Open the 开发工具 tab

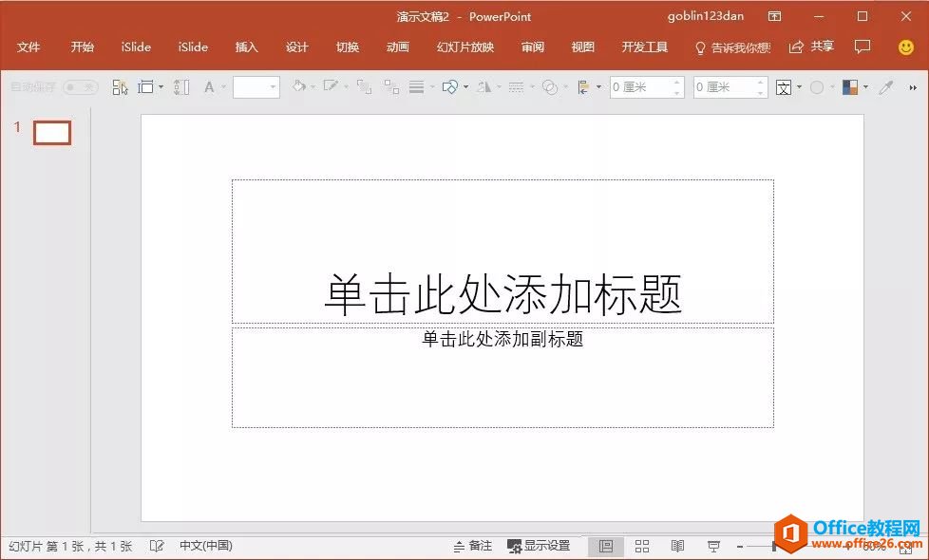645,47
